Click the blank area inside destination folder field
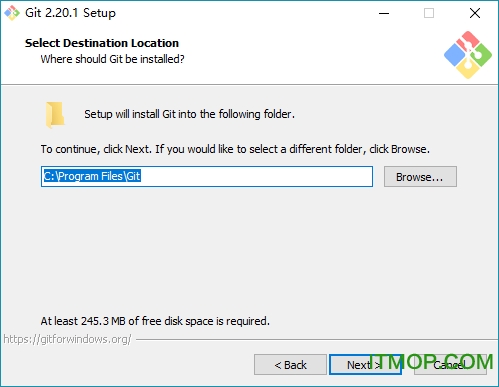Screen dimensions: 499x387 (257, 176)
